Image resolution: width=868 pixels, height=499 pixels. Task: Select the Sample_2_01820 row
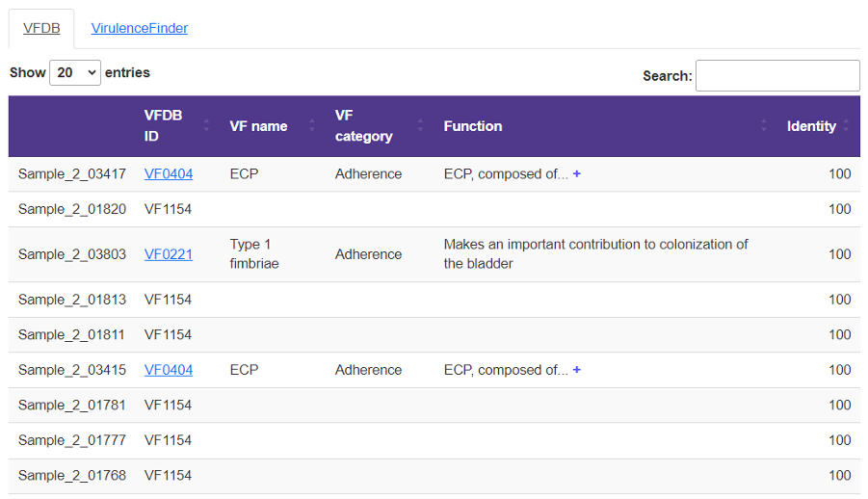click(434, 209)
